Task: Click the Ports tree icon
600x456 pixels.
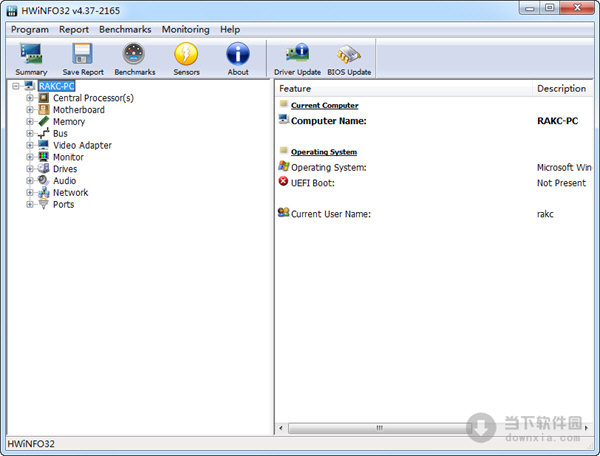Action: coord(44,204)
